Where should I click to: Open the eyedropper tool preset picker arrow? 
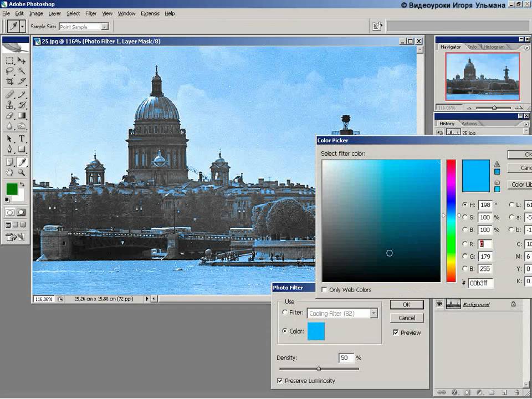tap(22, 26)
